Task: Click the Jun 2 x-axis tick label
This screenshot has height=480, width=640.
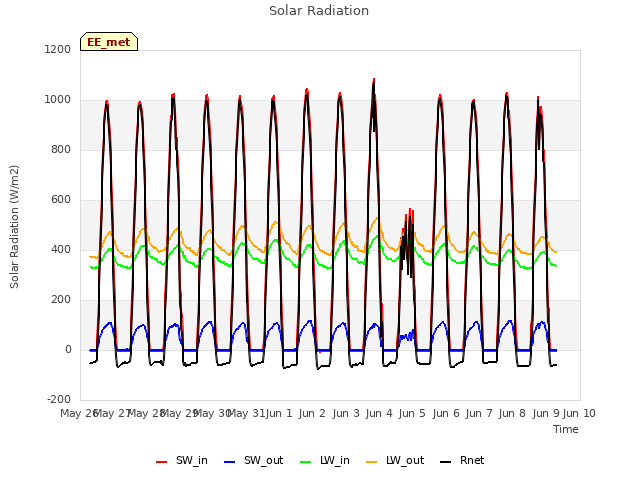Action: (x=312, y=413)
